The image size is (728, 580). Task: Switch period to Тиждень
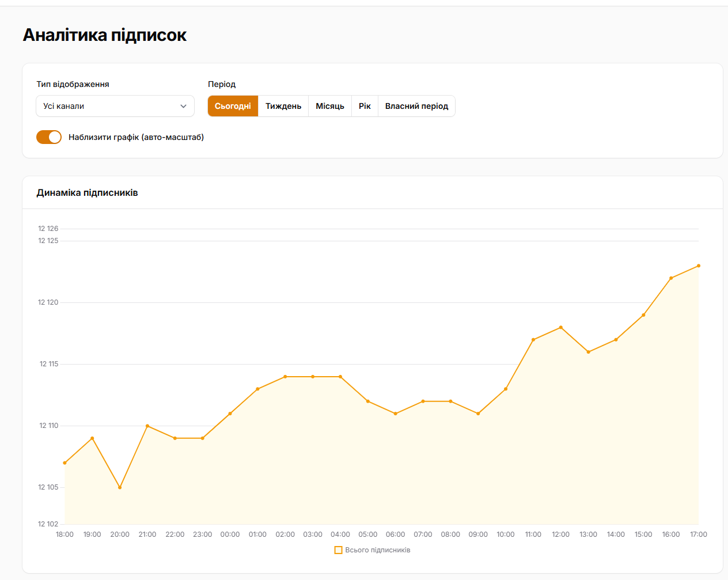click(283, 106)
